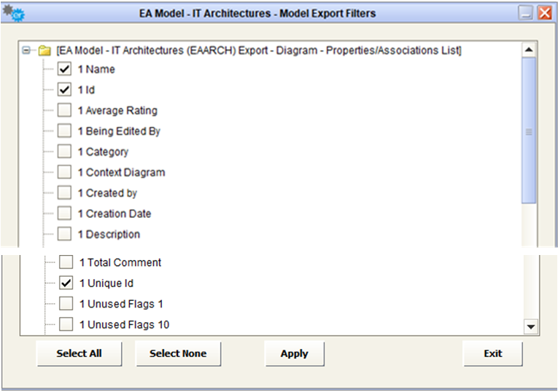558x392 pixels.
Task: Check the 1 Category property box
Action: (x=64, y=152)
